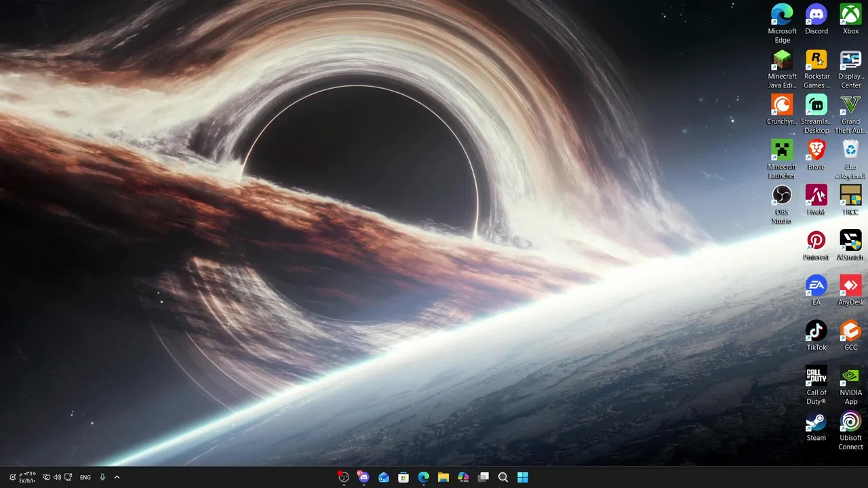Image resolution: width=868 pixels, height=488 pixels.
Task: Select the Streamlabs Desktop shortcut
Action: pos(816,114)
